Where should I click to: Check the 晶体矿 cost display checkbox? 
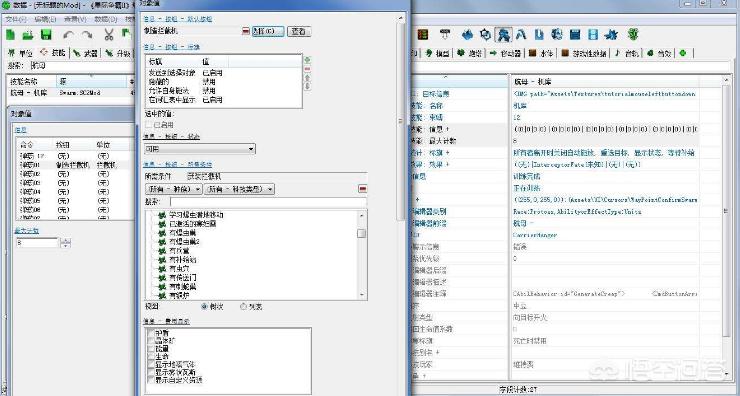tap(151, 341)
